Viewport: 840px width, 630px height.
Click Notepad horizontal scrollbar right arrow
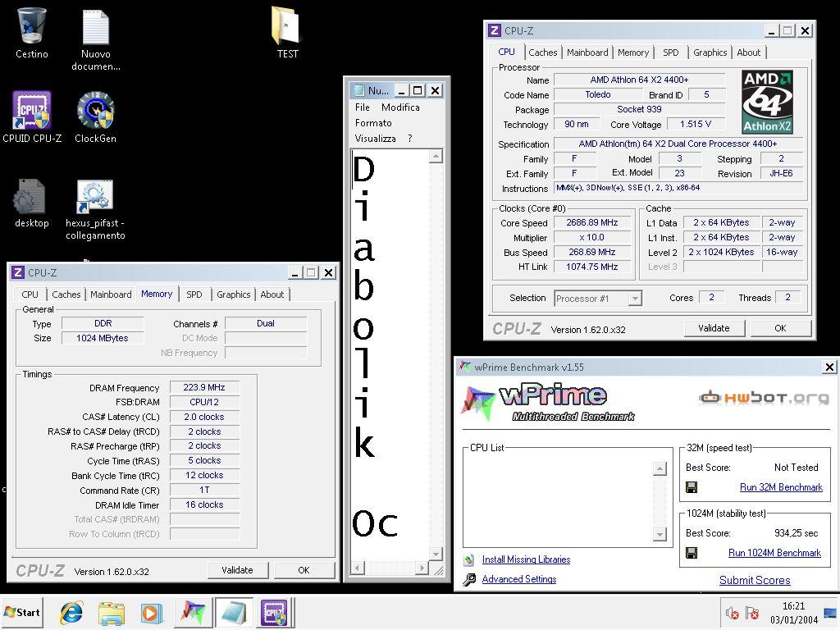[x=422, y=568]
